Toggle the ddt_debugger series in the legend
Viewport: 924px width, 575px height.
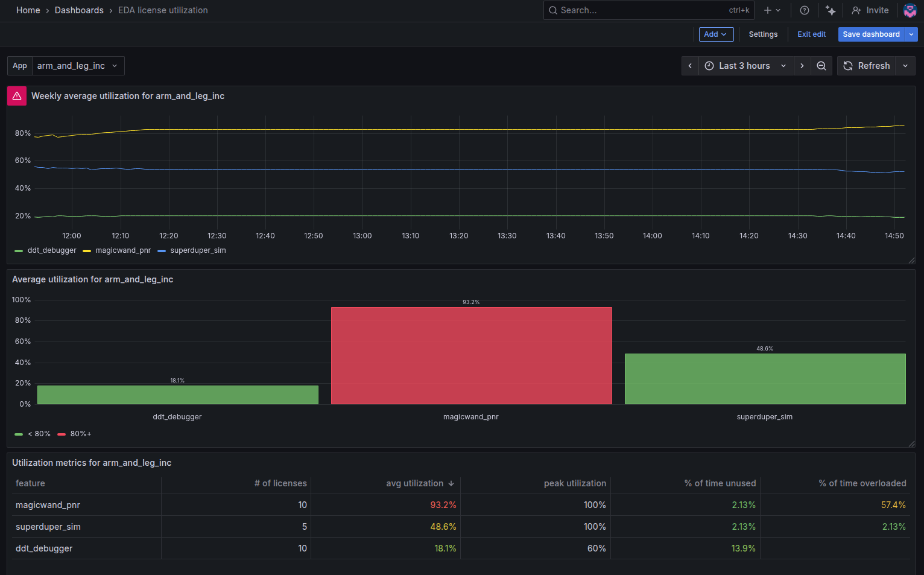pos(52,250)
